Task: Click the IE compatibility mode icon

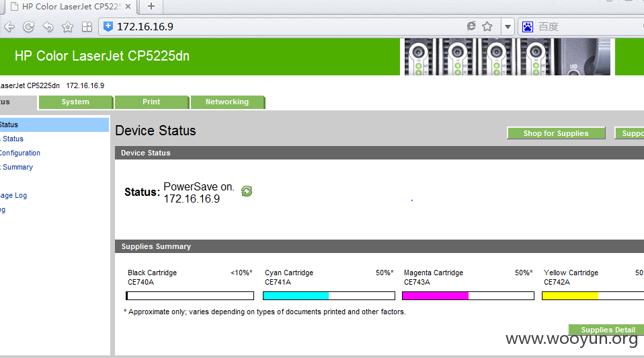Action: [471, 26]
